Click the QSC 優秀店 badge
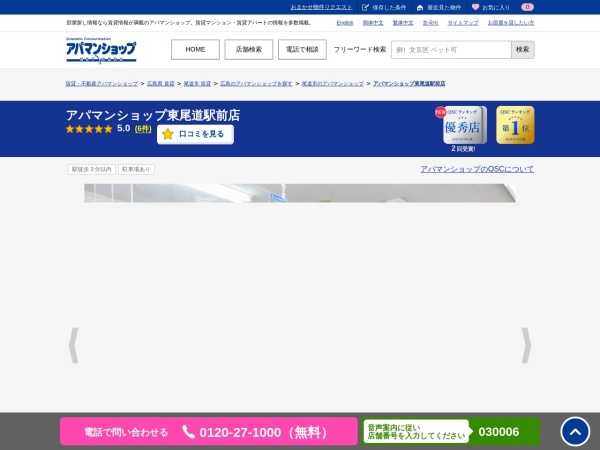The height and width of the screenshot is (450, 600). 464,125
